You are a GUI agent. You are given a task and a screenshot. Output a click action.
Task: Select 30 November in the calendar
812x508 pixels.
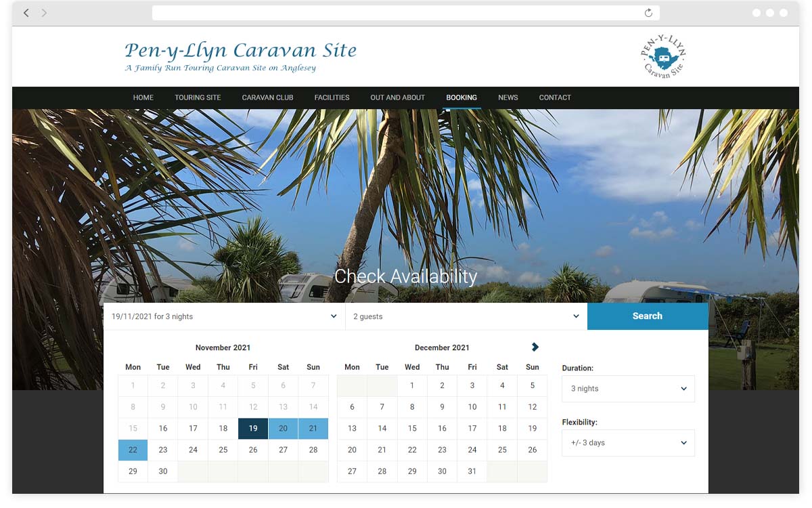[x=163, y=471]
